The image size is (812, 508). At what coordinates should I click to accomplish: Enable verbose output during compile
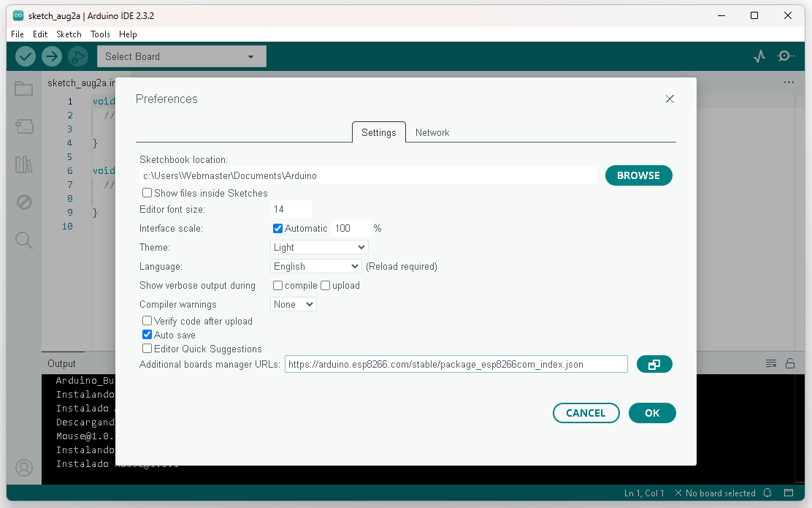click(x=278, y=286)
